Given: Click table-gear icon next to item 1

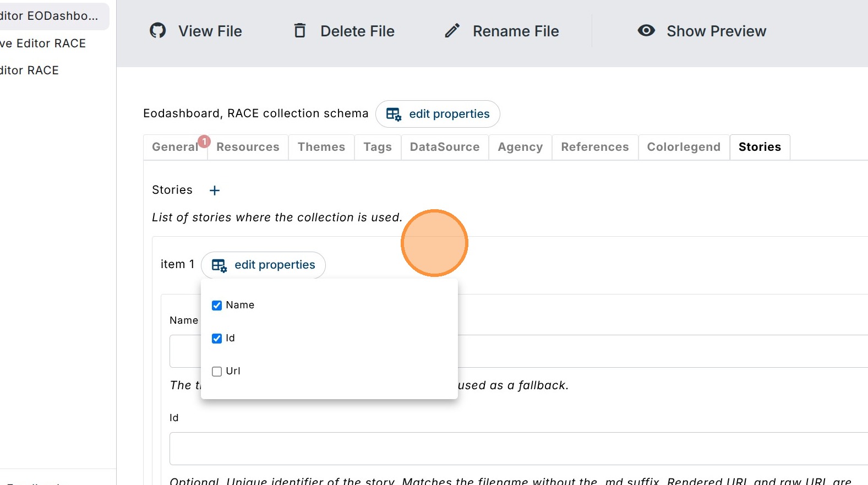Looking at the screenshot, I should coord(219,265).
